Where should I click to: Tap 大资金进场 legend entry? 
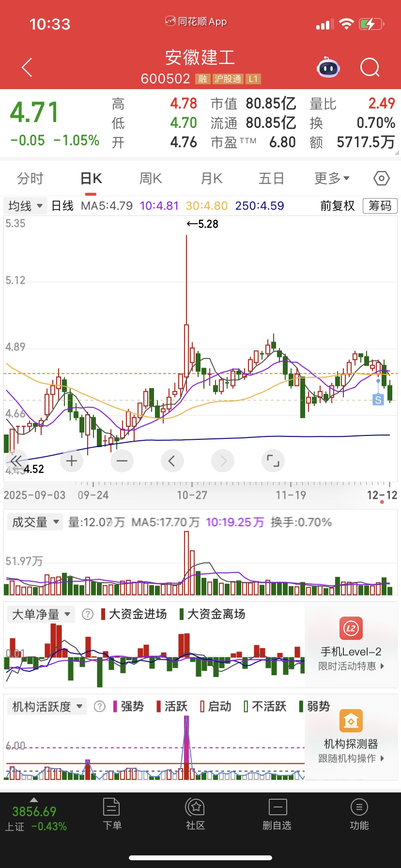click(x=134, y=614)
